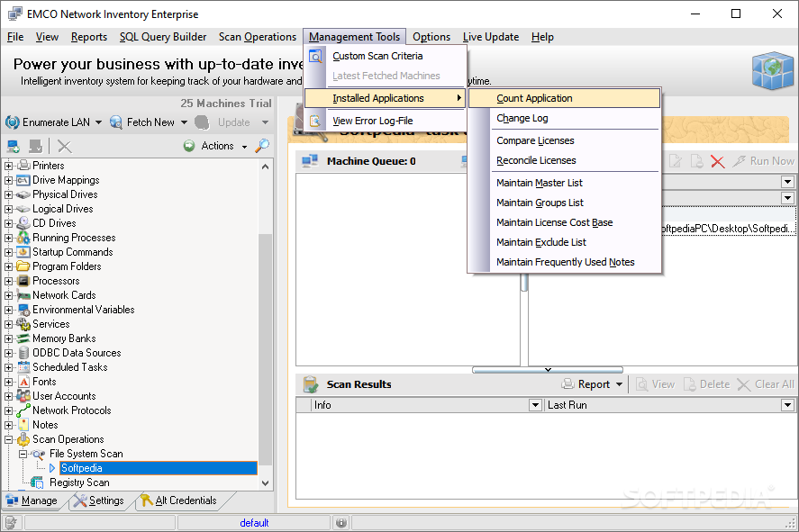Click the File System Scan icon
This screenshot has height=532, width=799.
click(x=38, y=454)
